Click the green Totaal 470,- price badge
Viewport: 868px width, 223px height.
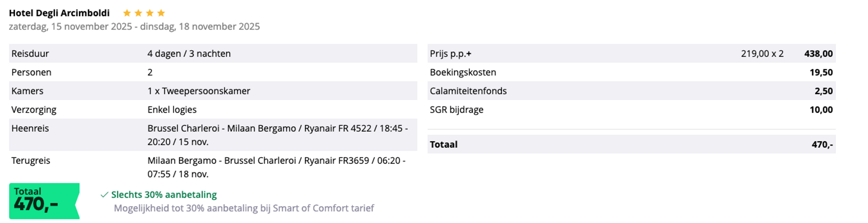[44, 201]
